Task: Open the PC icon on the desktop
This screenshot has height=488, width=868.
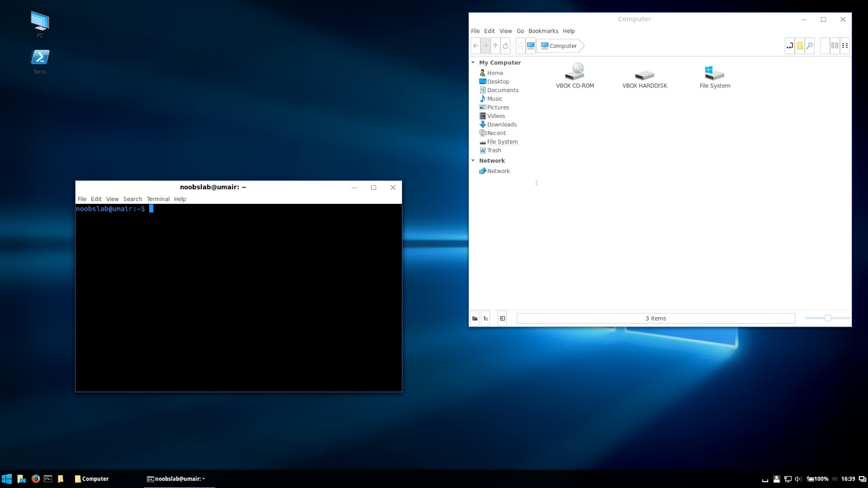Action: (x=39, y=22)
